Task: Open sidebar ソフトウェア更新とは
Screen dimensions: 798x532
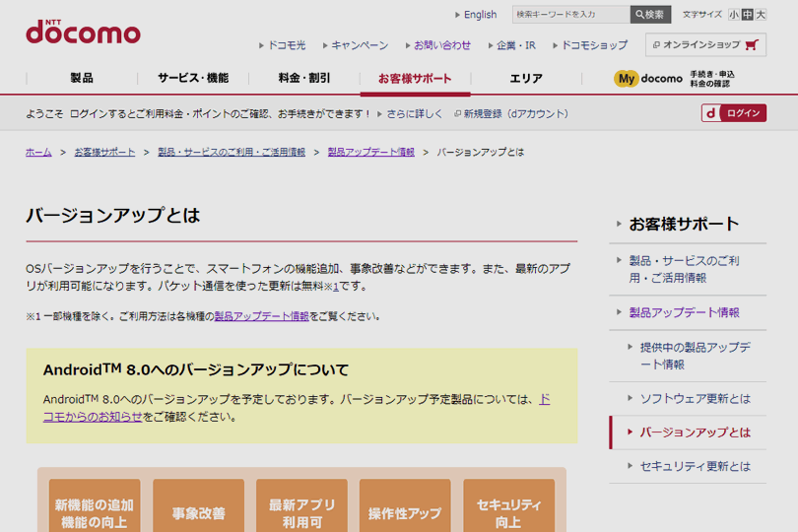Action: 695,399
